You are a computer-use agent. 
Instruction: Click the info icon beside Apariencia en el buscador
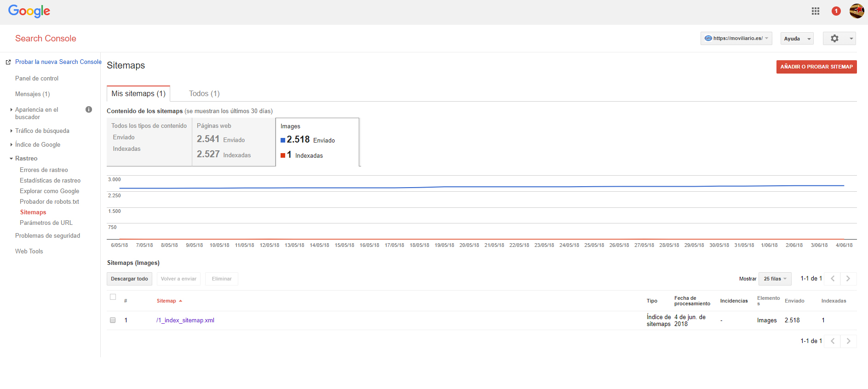89,109
